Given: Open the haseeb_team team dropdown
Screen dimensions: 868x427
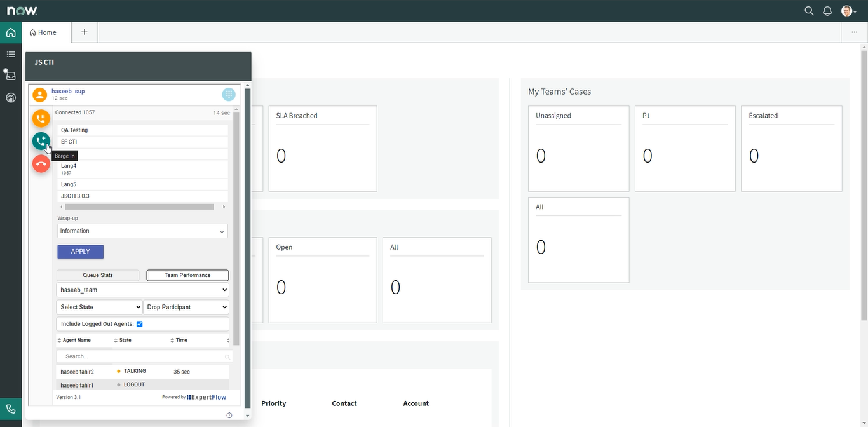Looking at the screenshot, I should click(x=142, y=290).
